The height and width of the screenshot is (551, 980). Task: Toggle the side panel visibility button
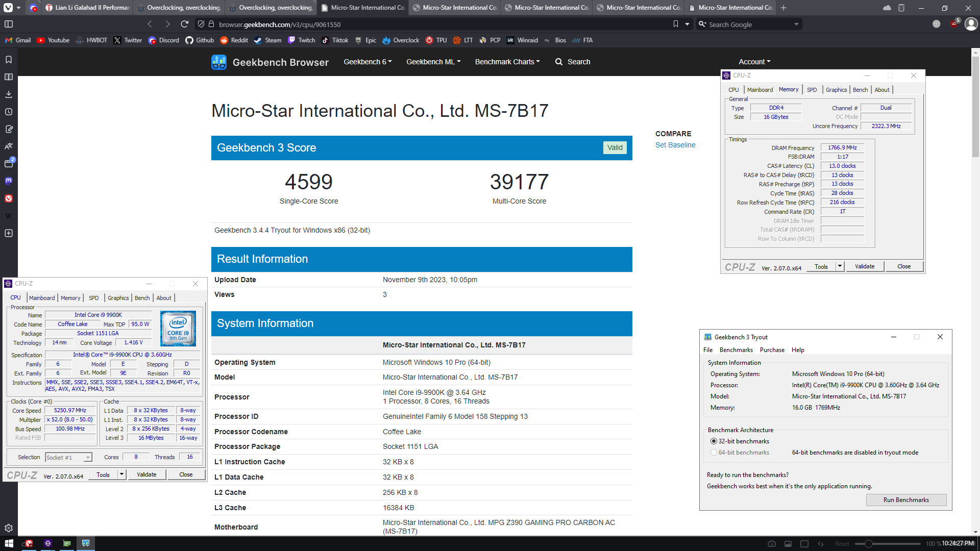[x=9, y=24]
